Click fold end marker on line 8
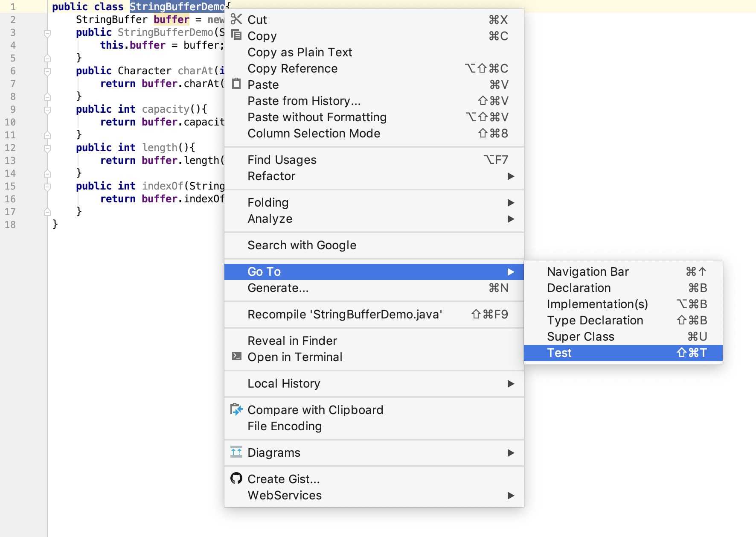This screenshot has width=756, height=537. click(47, 96)
